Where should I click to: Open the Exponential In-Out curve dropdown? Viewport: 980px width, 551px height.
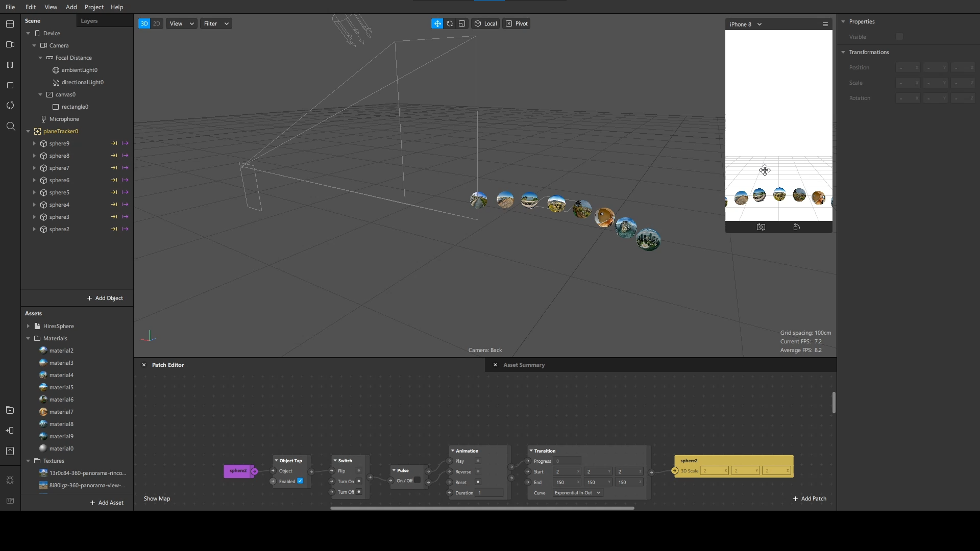(x=577, y=493)
